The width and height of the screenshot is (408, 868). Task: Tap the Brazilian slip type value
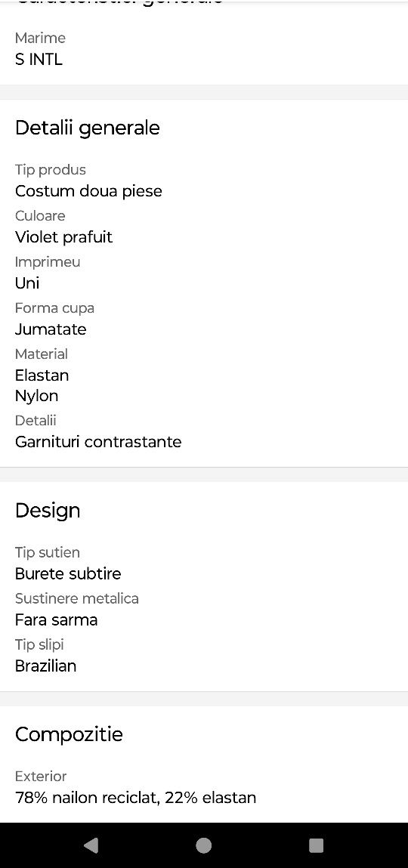(46, 666)
